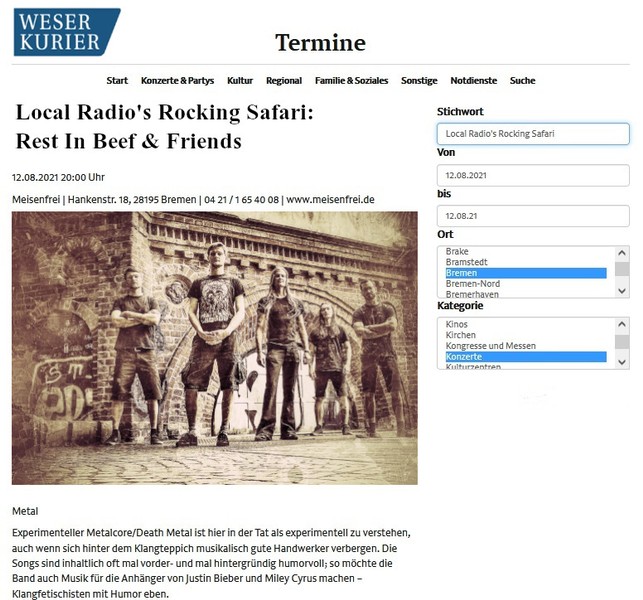Select Kirchen in the Kategorie list

tap(526, 335)
